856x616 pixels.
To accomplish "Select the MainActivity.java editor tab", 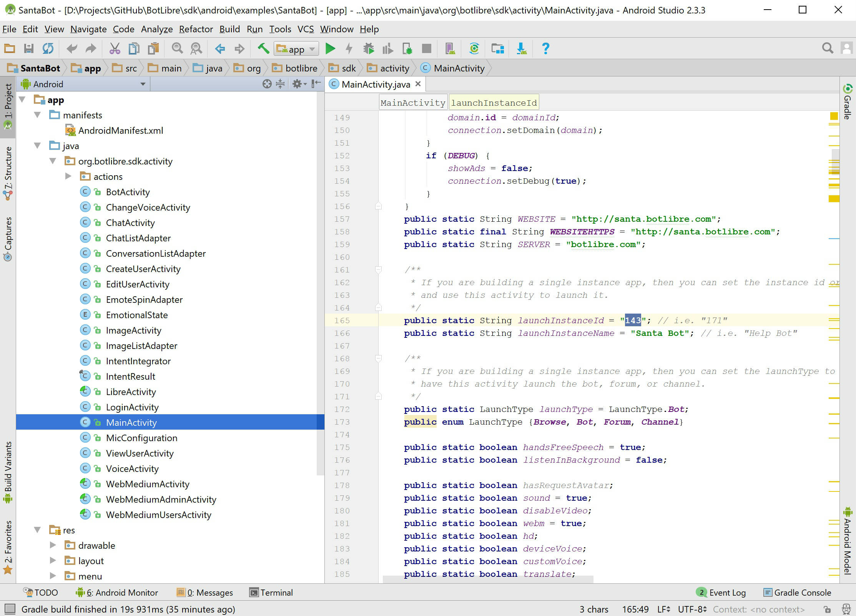I will click(x=376, y=84).
